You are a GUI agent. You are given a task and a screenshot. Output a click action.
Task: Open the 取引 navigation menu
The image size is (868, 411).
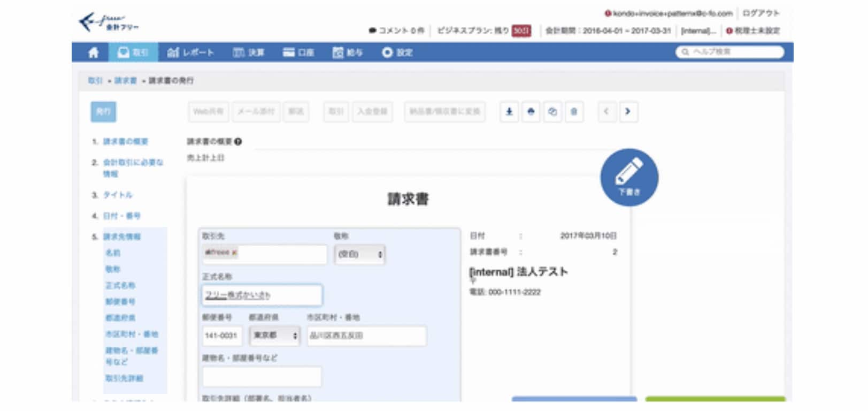[x=133, y=52]
